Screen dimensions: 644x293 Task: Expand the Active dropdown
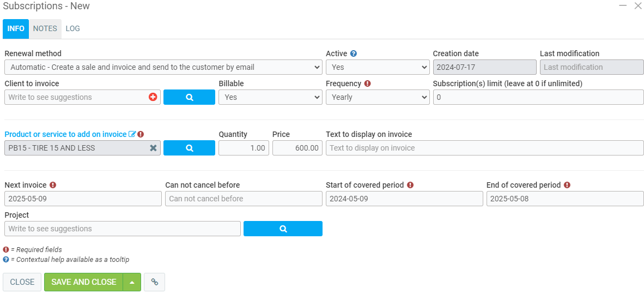[377, 67]
